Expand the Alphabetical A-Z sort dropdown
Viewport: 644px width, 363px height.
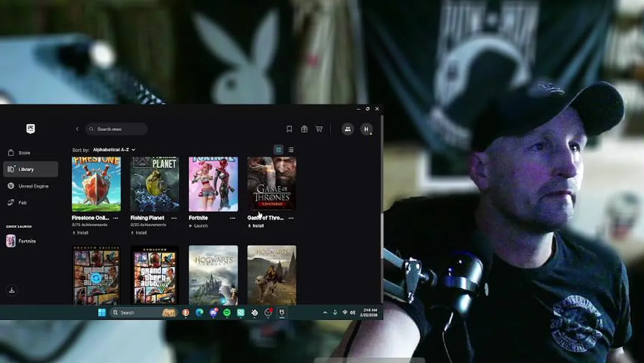coord(114,150)
